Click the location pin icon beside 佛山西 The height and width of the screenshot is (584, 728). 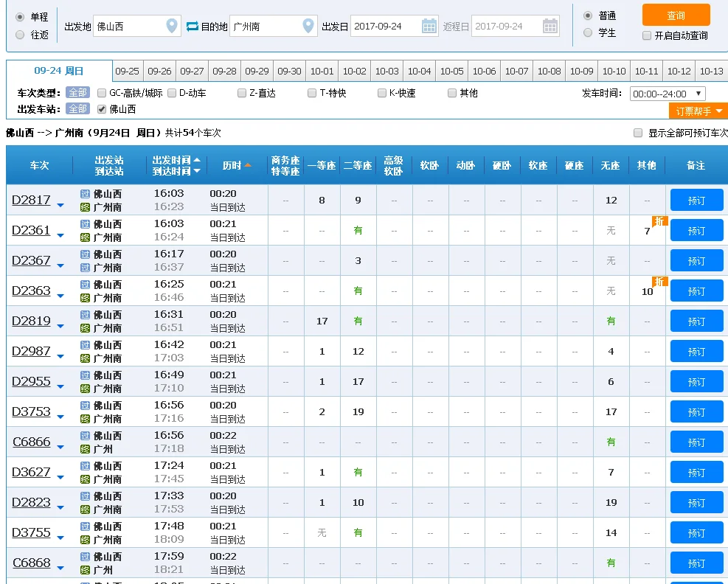coord(172,25)
